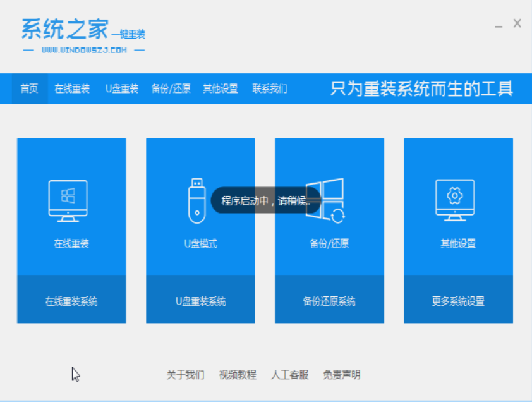Open the 人工客服 link
The height and width of the screenshot is (402, 532).
(x=290, y=375)
